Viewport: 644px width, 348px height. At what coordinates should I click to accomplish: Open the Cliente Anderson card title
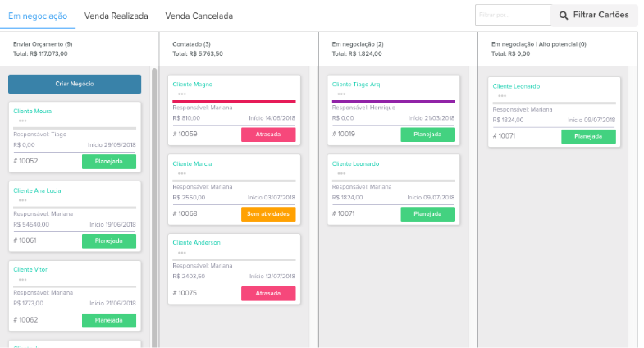tap(196, 243)
